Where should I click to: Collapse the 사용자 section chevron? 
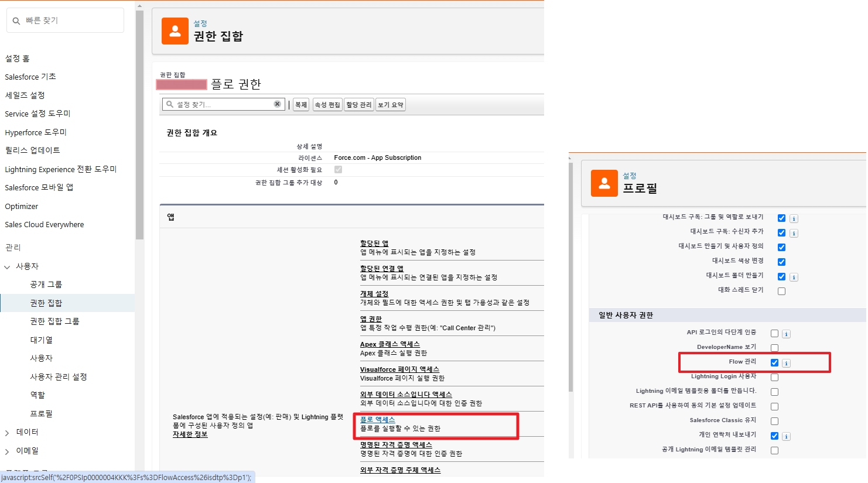click(x=7, y=267)
